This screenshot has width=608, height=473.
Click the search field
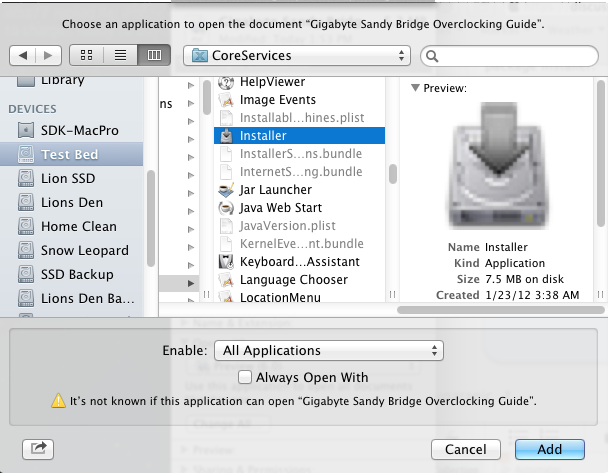[x=509, y=56]
